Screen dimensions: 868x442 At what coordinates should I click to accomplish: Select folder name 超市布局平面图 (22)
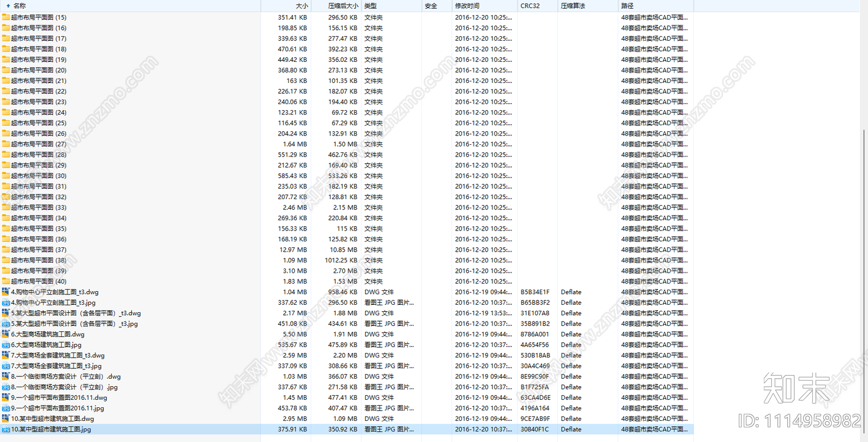click(x=39, y=91)
